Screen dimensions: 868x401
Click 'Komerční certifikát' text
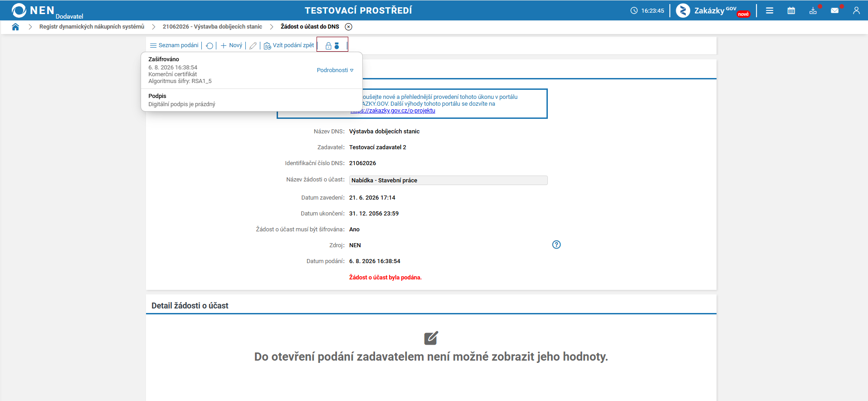click(173, 74)
